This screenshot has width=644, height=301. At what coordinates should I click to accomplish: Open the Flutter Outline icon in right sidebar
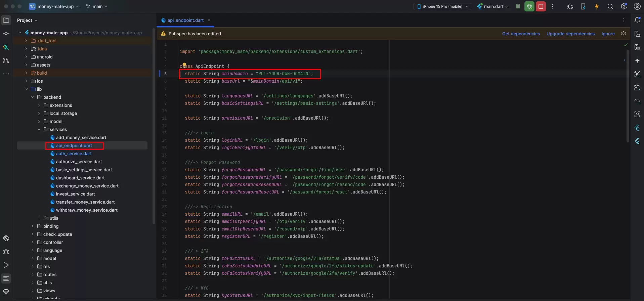637,128
